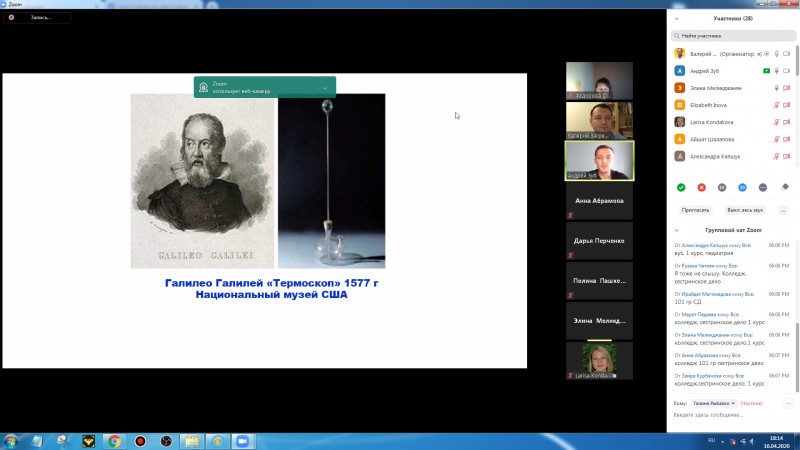Click the RU language indicator in tray
The height and width of the screenshot is (450, 800).
click(711, 441)
